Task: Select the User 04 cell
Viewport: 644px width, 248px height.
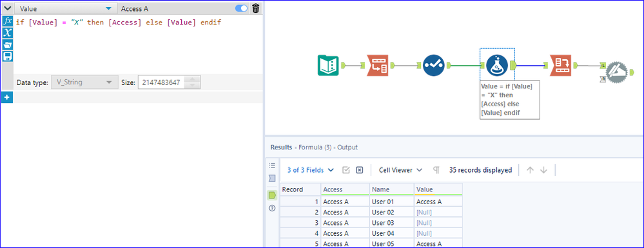Action: (392, 234)
